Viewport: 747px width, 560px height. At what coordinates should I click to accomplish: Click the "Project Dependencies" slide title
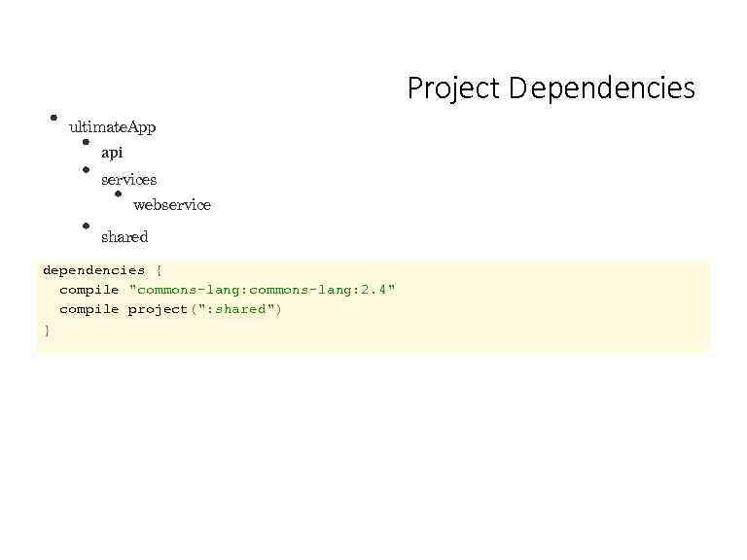click(551, 88)
